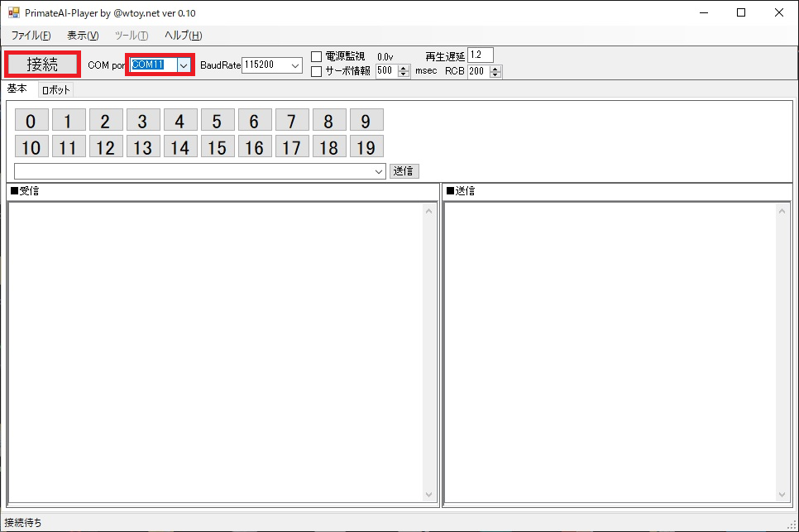Trigger motion button 8

(x=328, y=120)
